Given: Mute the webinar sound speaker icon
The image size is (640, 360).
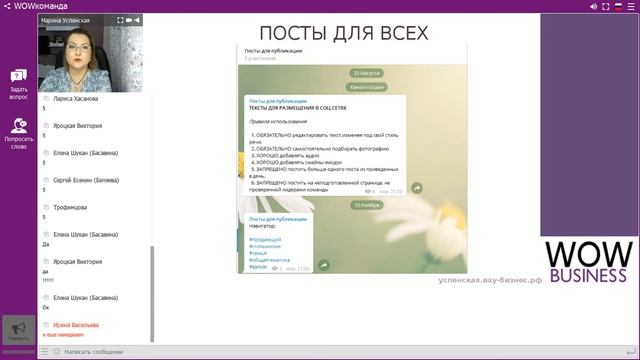Looking at the screenshot, I should [593, 7].
